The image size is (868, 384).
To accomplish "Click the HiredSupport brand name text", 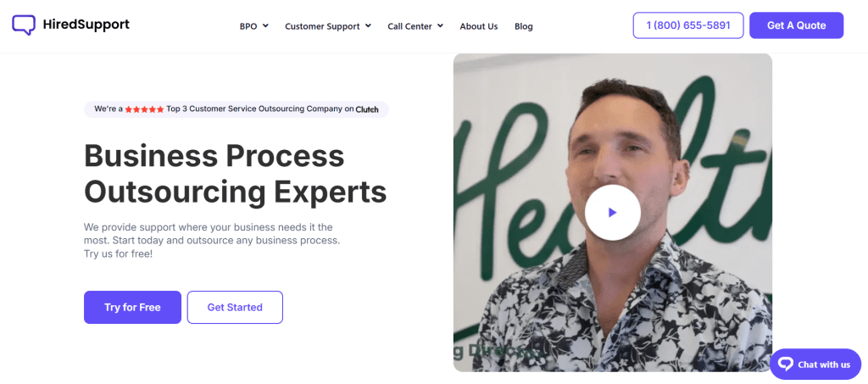I will [x=86, y=25].
